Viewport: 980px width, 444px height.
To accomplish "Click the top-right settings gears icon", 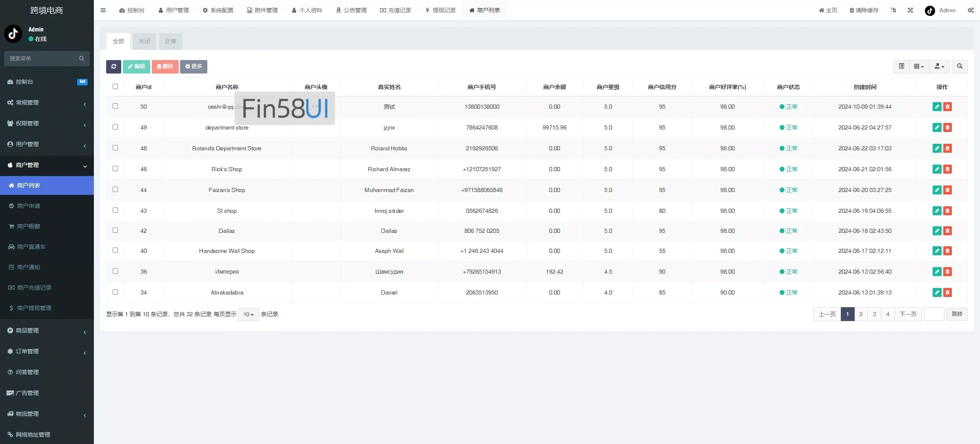I will [971, 10].
